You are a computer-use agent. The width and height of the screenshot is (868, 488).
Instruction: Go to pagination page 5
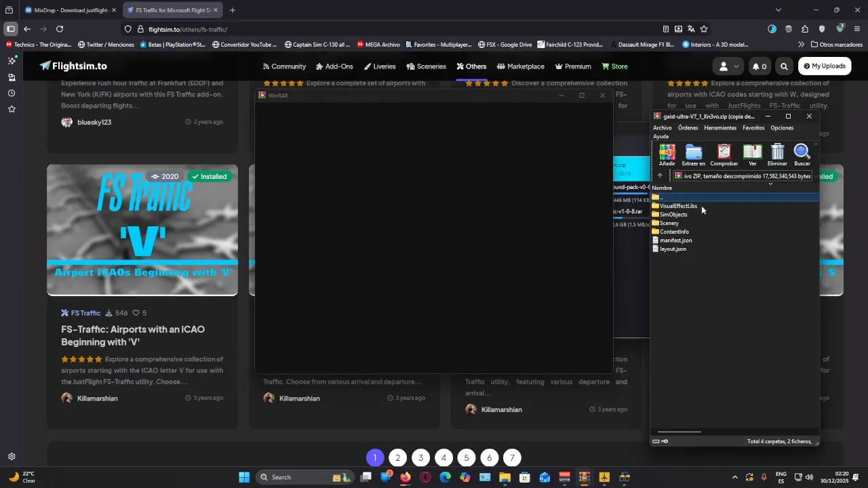pyautogui.click(x=467, y=457)
